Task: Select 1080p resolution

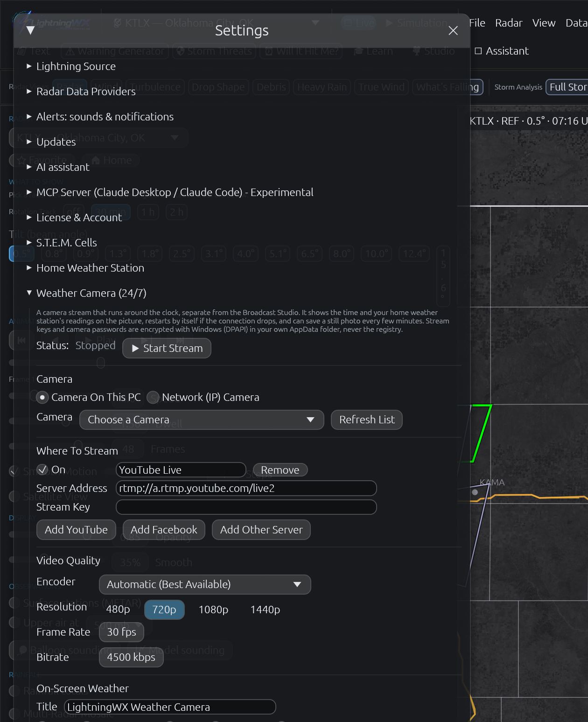Action: [x=213, y=610]
